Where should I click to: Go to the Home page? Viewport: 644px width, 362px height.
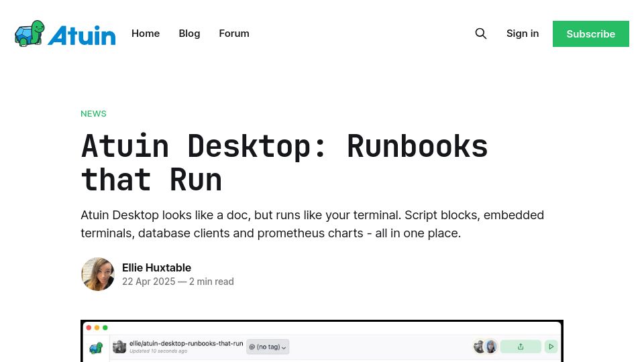click(x=146, y=34)
